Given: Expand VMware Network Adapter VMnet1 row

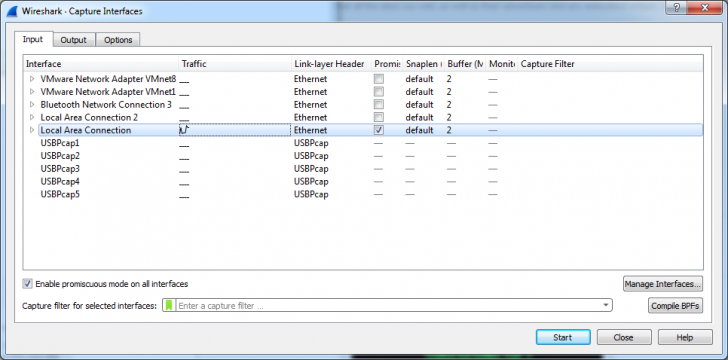Looking at the screenshot, I should [32, 92].
